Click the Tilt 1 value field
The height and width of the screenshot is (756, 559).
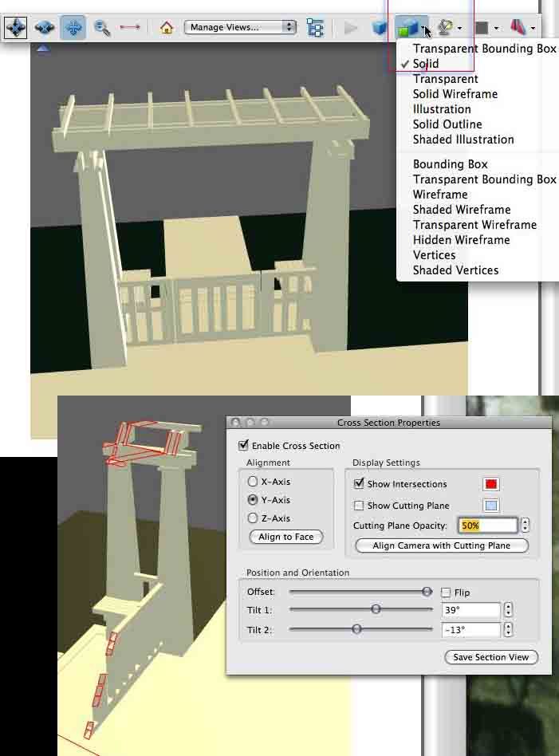click(x=470, y=610)
